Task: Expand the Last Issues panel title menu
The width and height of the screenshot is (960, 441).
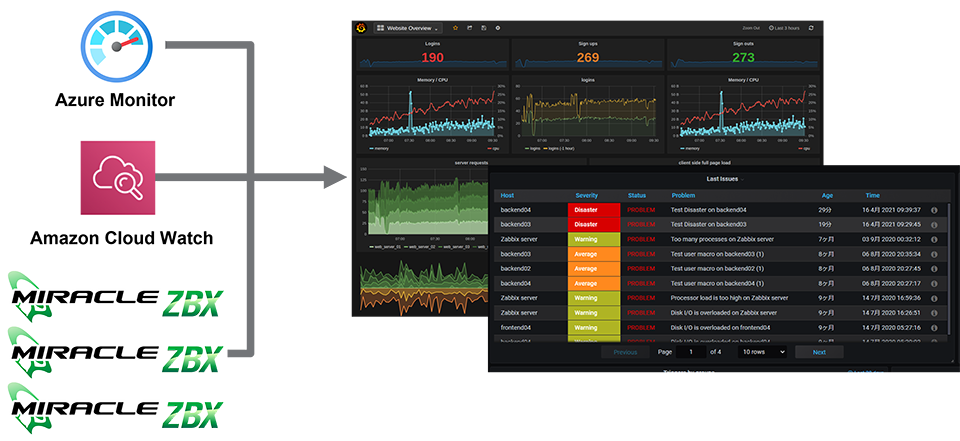Action: 724,178
